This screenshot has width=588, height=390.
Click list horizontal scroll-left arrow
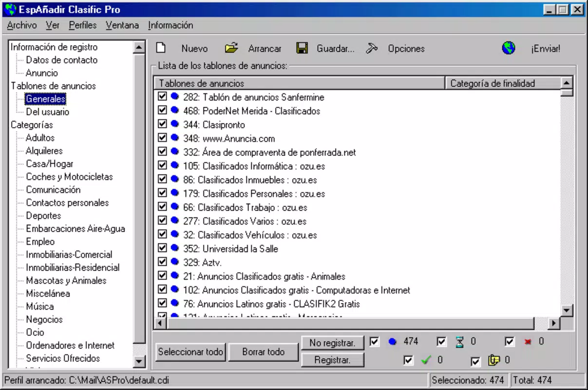160,323
